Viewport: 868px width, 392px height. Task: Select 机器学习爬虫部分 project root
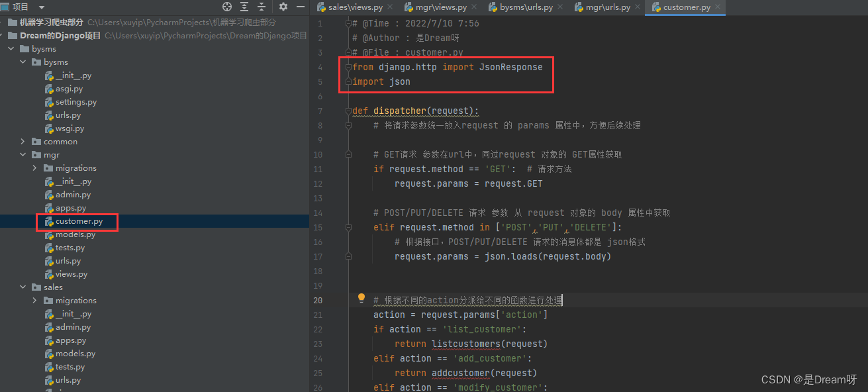[x=154, y=23]
